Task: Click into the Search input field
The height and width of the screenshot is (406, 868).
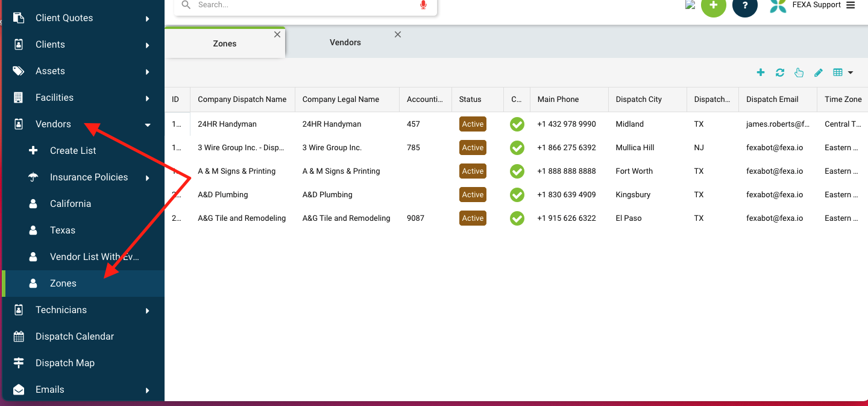Action: [301, 5]
